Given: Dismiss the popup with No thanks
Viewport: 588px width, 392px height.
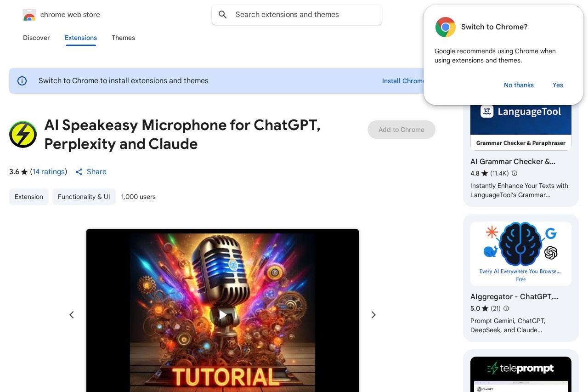Looking at the screenshot, I should click(519, 85).
